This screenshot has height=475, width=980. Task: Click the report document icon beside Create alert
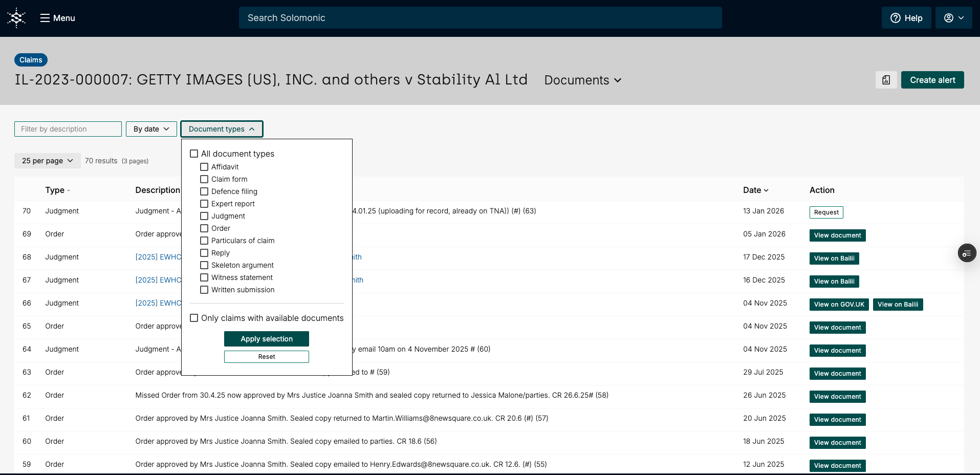[x=886, y=80]
